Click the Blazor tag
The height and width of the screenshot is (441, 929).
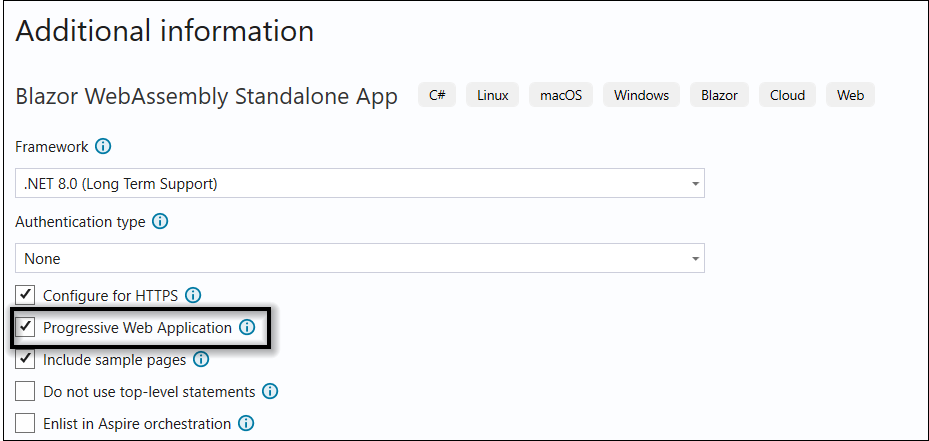click(719, 95)
